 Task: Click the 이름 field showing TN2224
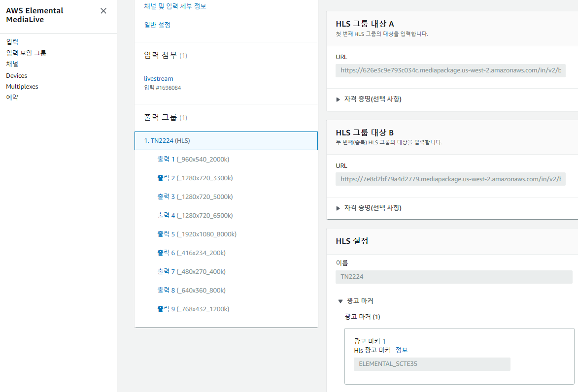tap(454, 277)
